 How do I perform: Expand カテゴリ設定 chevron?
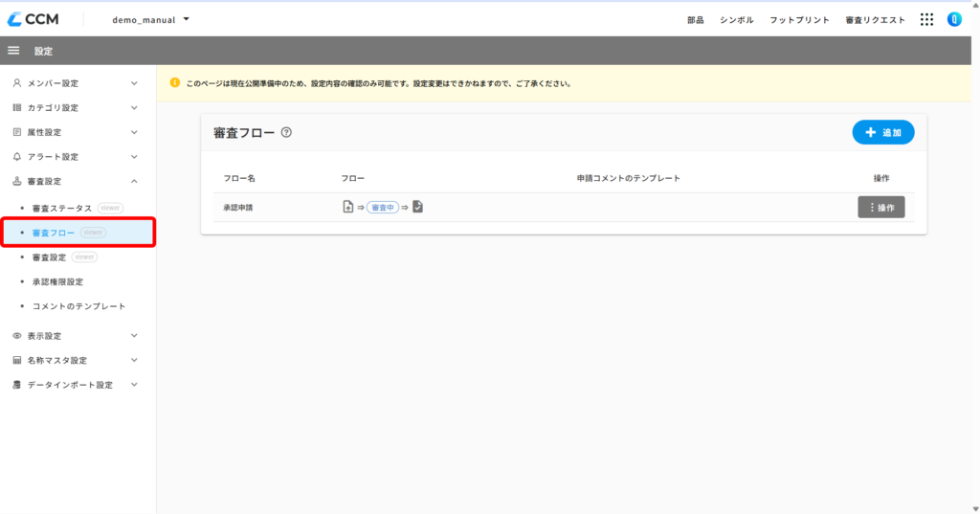(x=134, y=107)
